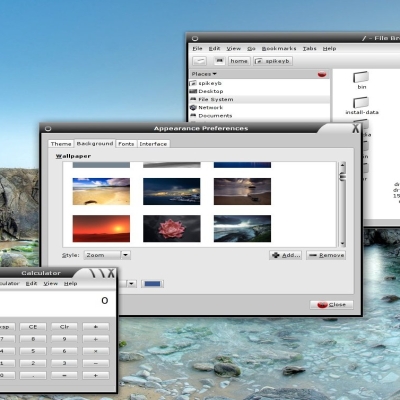Select the stormy beach sunset wallpaper thumbnail
Image resolution: width=400 pixels, height=400 pixels.
pyautogui.click(x=242, y=191)
